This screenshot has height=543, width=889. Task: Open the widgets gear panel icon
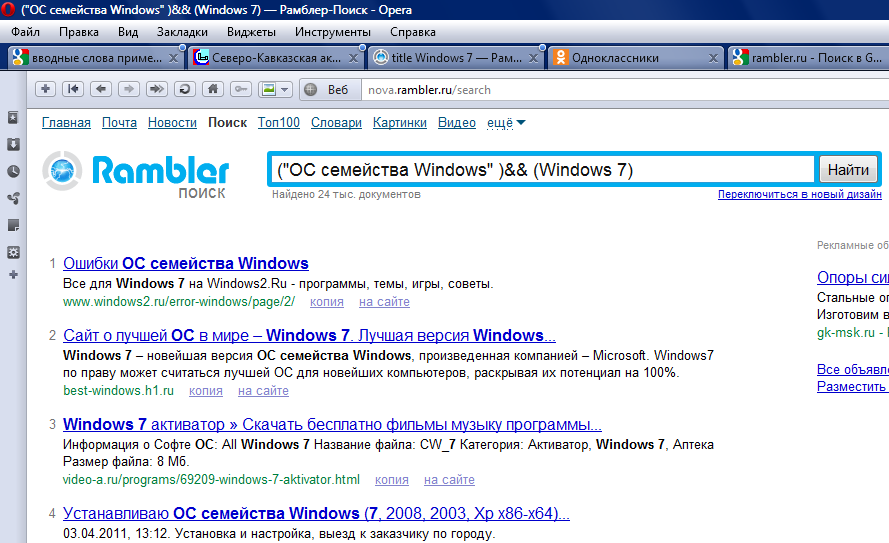point(13,252)
